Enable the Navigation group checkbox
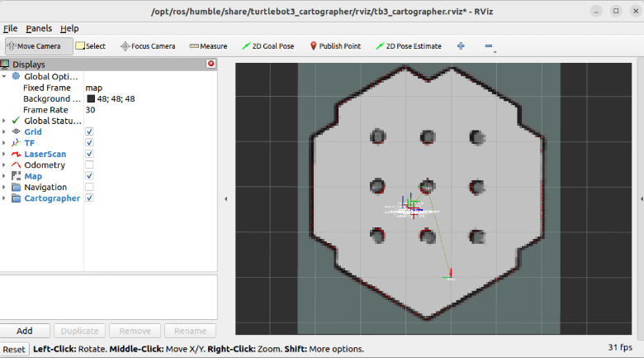This screenshot has height=358, width=644. point(89,187)
